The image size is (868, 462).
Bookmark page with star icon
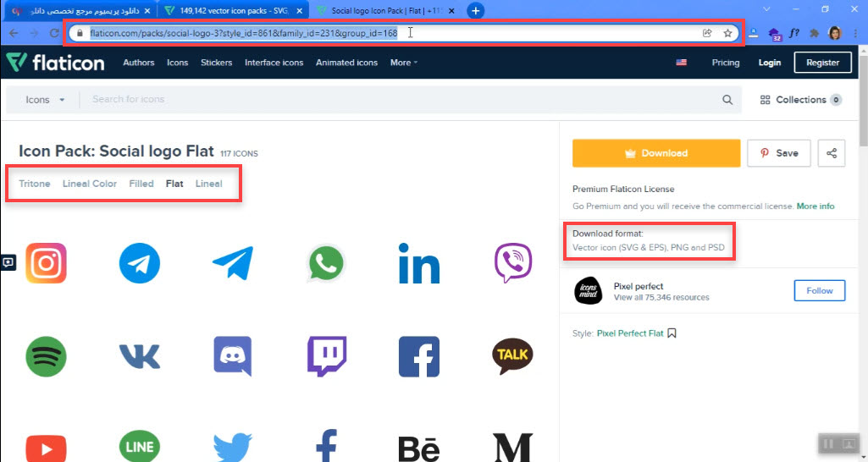pos(727,33)
